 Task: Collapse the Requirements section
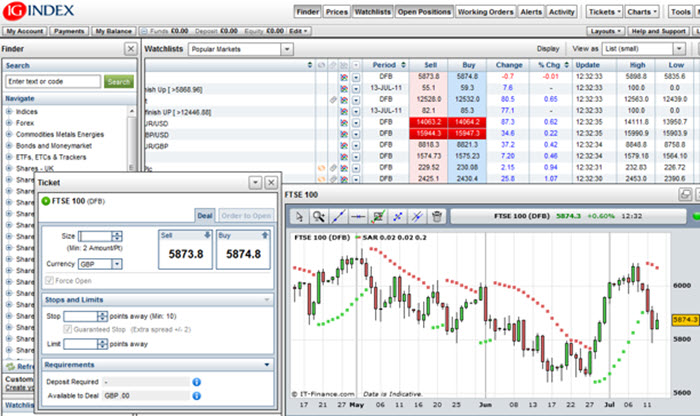[267, 365]
